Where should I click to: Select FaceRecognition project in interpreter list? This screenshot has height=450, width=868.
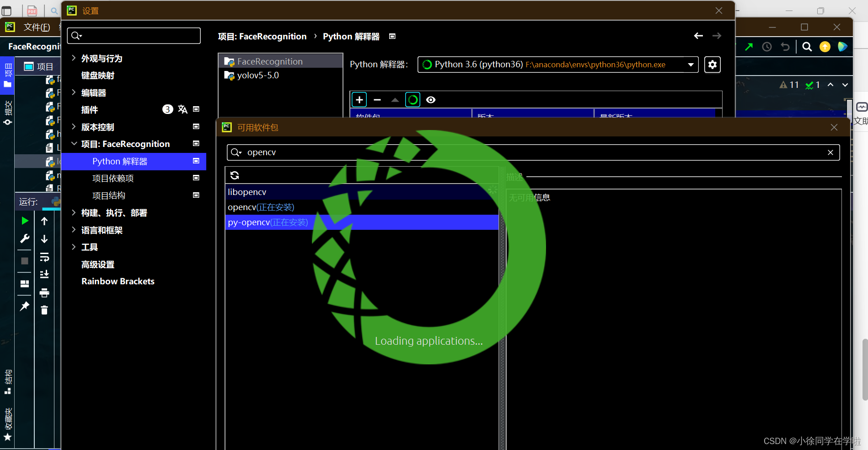pos(280,61)
